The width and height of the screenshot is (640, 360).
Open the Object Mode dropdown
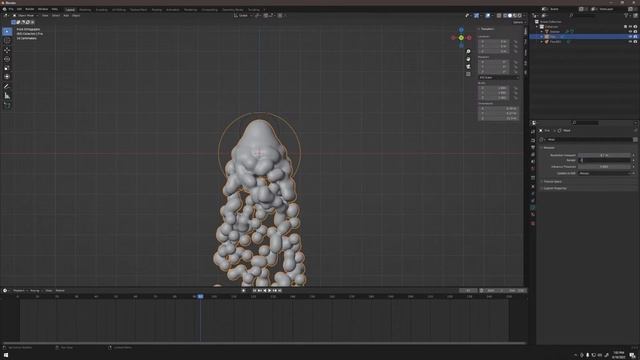point(25,16)
